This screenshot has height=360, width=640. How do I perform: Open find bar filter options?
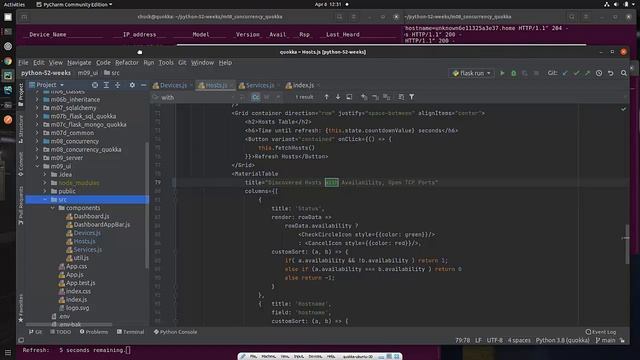[x=412, y=97]
